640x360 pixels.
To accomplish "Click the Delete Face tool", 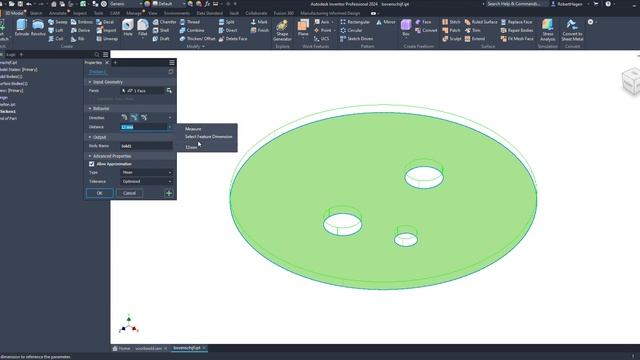I will point(233,39).
